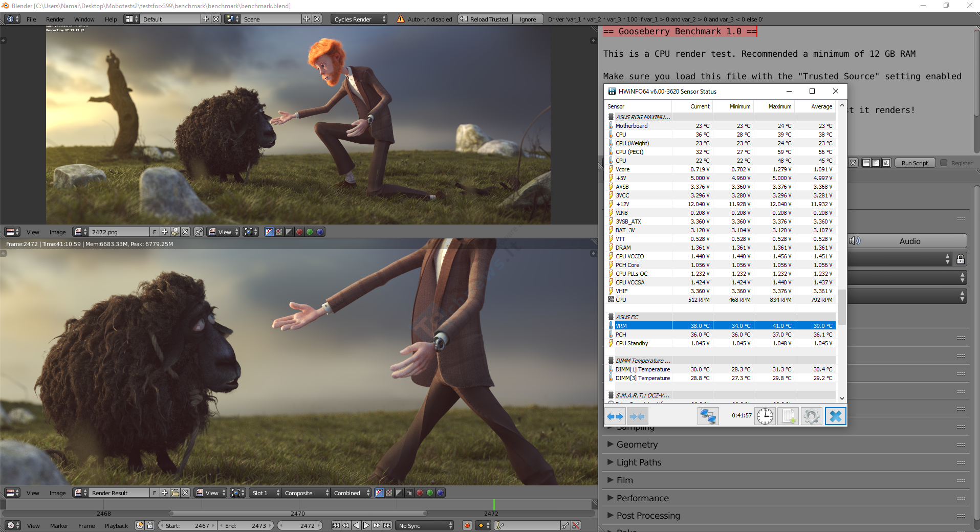Click Vcore sensor row in HWiNFO
Image resolution: width=980 pixels, height=532 pixels.
click(x=721, y=169)
